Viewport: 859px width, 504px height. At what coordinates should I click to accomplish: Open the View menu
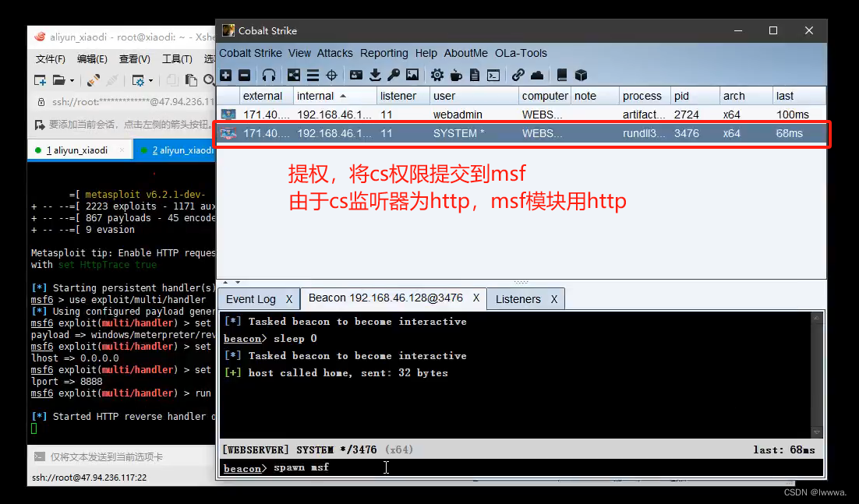299,53
